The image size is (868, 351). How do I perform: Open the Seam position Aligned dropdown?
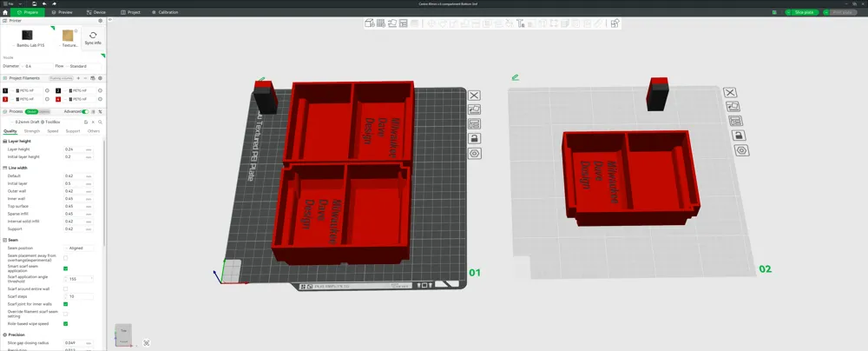79,248
